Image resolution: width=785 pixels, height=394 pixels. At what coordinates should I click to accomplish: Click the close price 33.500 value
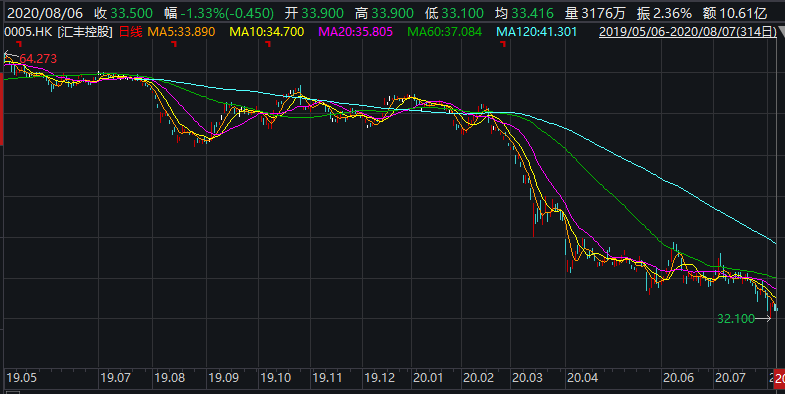131,13
